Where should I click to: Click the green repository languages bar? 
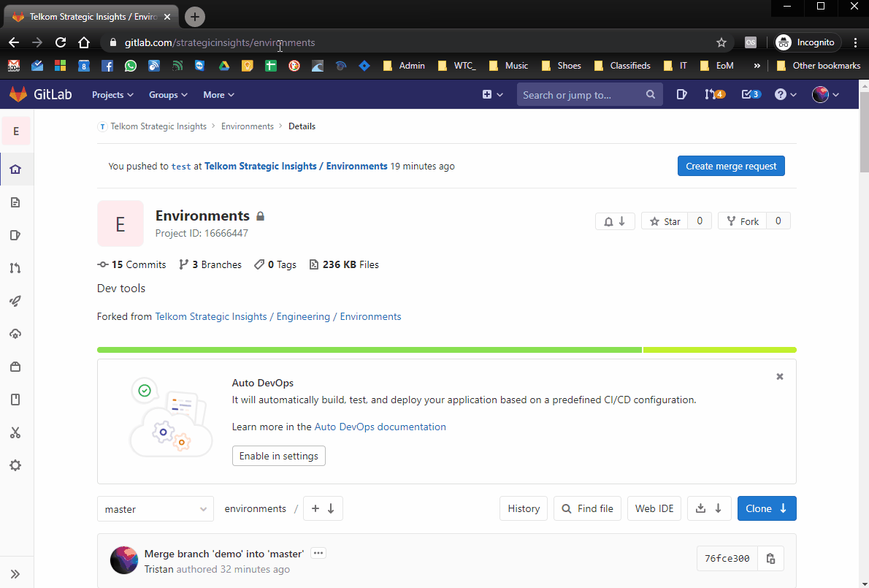(365, 349)
